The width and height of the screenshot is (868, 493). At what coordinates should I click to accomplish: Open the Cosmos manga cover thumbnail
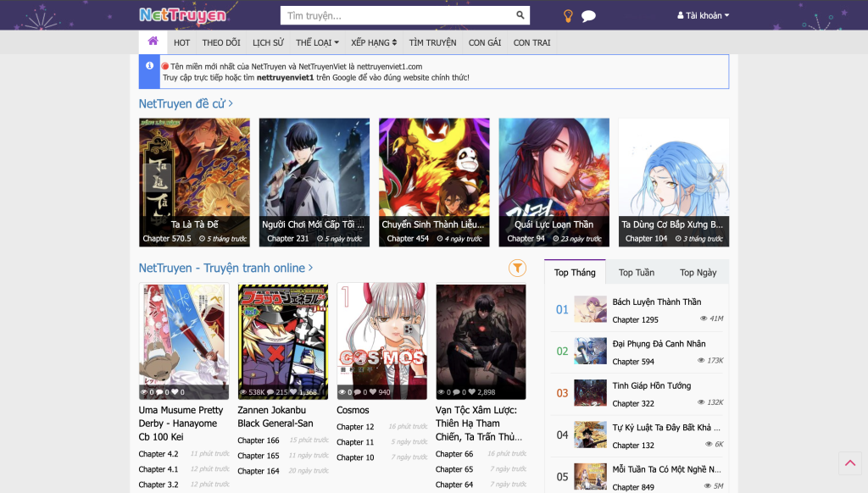tap(381, 341)
